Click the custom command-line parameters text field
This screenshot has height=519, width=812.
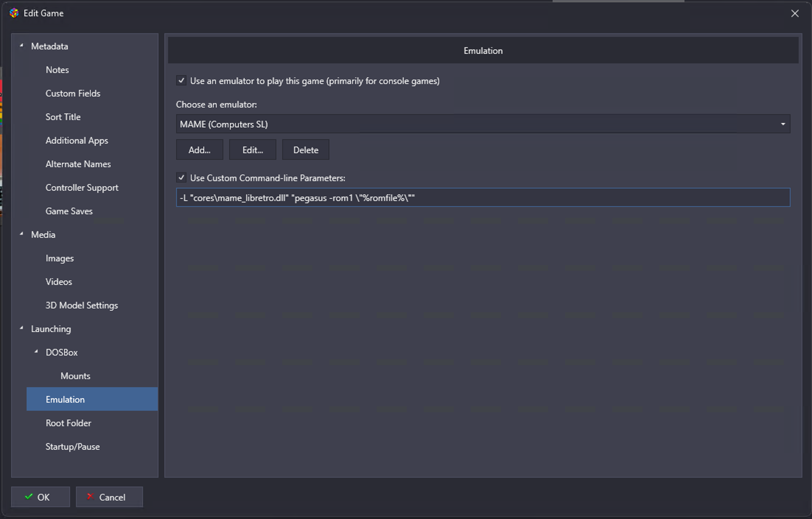pos(483,198)
